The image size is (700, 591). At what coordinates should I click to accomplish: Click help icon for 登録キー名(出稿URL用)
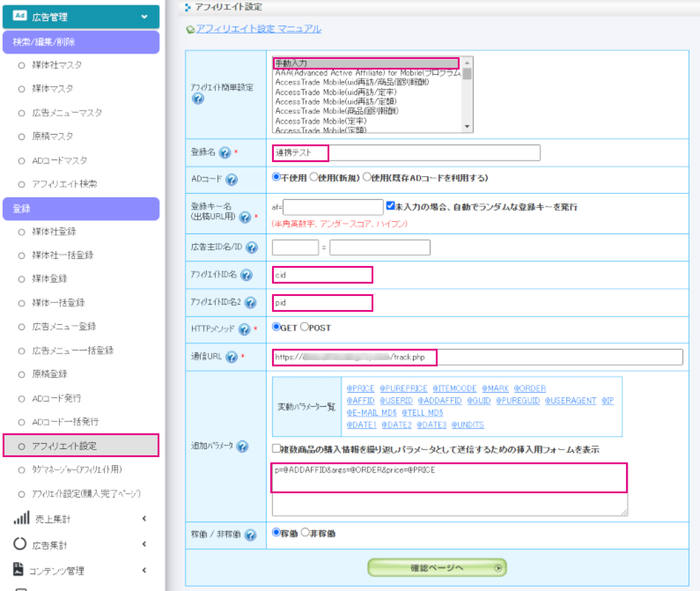tap(245, 217)
